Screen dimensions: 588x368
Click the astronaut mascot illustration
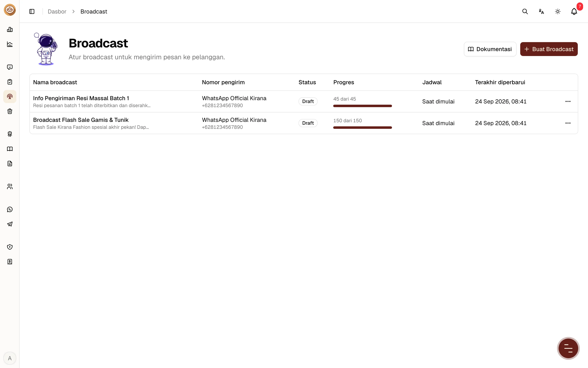[x=46, y=49]
